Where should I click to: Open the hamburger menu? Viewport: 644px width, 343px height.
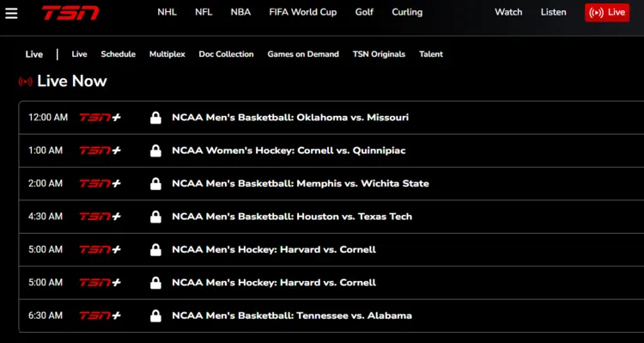11,13
